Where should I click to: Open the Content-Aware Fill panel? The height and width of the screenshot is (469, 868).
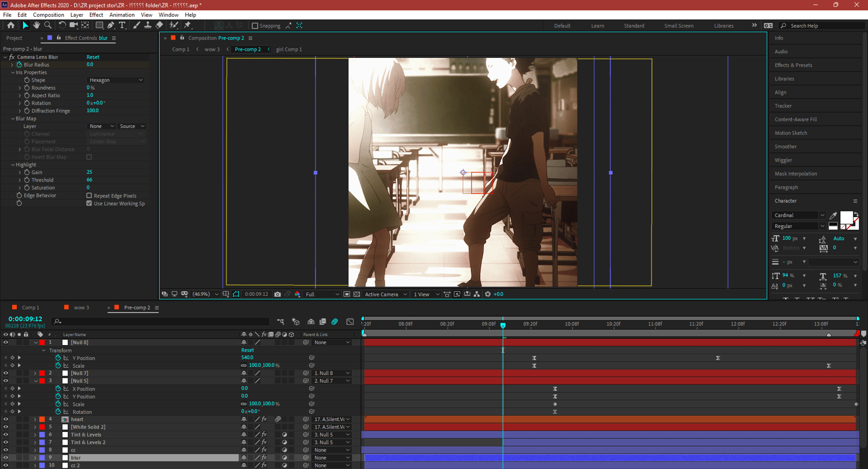click(796, 119)
